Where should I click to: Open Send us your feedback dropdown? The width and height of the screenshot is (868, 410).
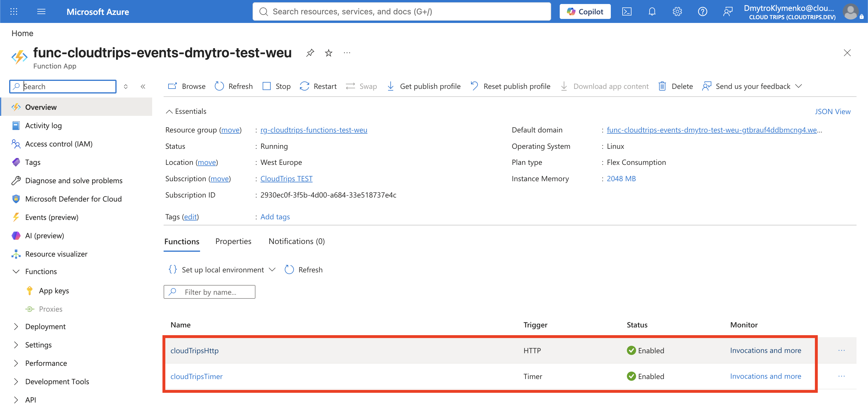(x=752, y=86)
